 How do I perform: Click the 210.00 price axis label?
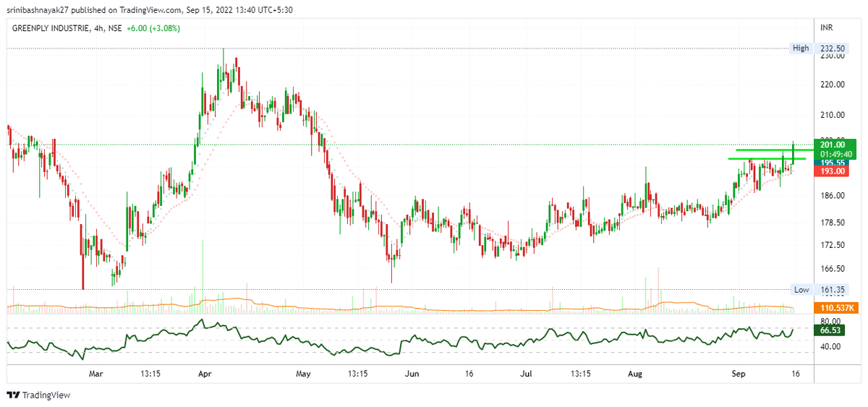pyautogui.click(x=832, y=114)
